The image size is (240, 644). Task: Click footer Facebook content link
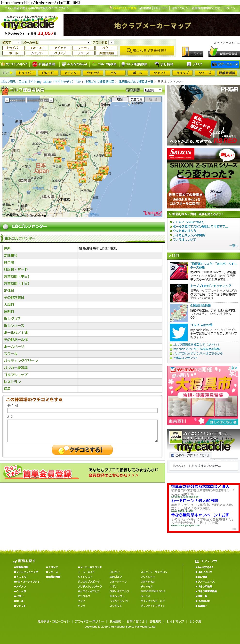coord(203,601)
